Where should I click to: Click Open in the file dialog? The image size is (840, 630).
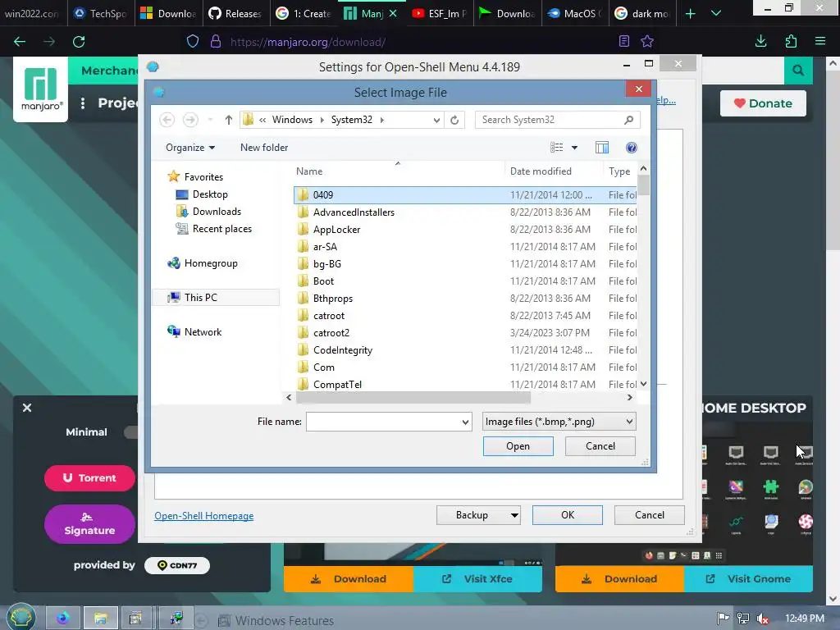pyautogui.click(x=518, y=446)
